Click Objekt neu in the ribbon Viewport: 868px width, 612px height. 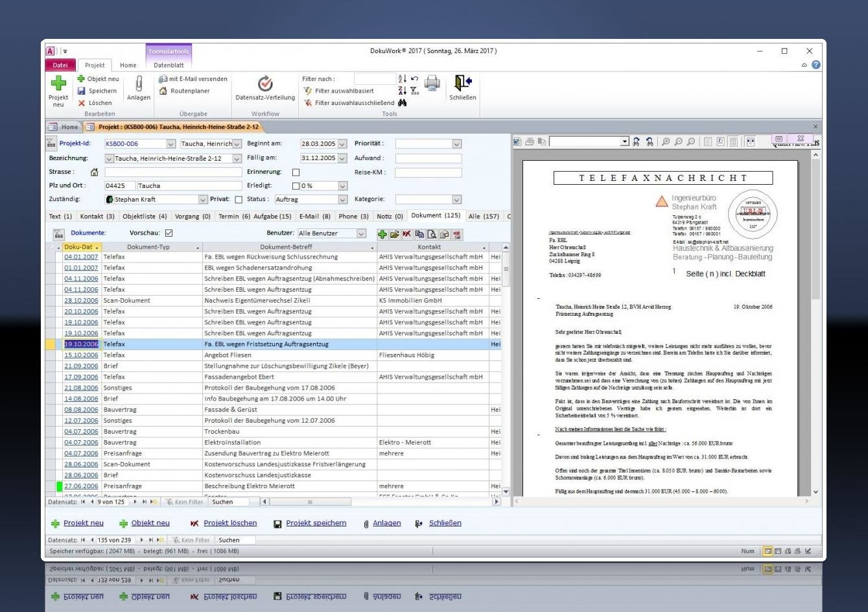98,79
